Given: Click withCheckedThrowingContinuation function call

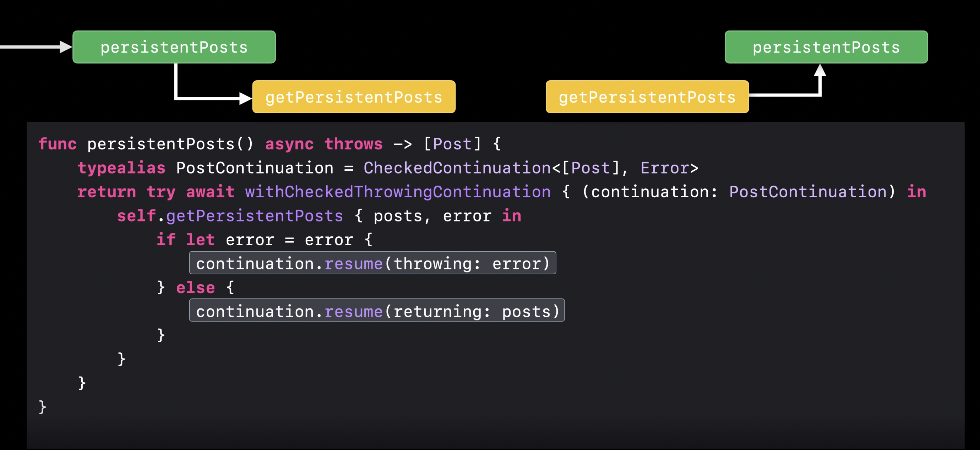Looking at the screenshot, I should pos(398,192).
